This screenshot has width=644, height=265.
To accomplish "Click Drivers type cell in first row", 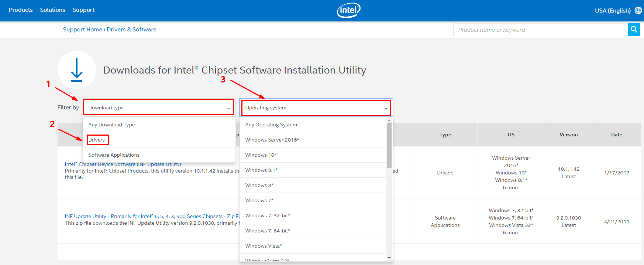I will (x=445, y=173).
